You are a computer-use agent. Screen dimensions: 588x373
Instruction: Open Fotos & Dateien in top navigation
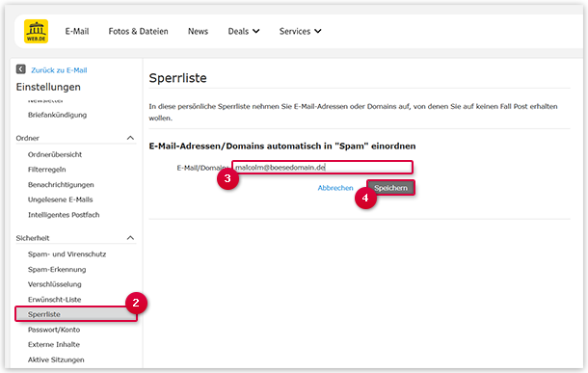[139, 31]
